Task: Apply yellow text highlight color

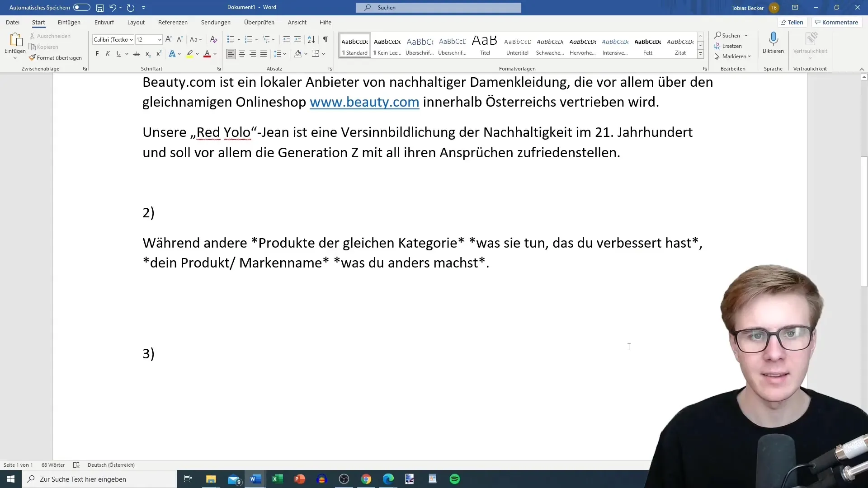Action: click(190, 54)
